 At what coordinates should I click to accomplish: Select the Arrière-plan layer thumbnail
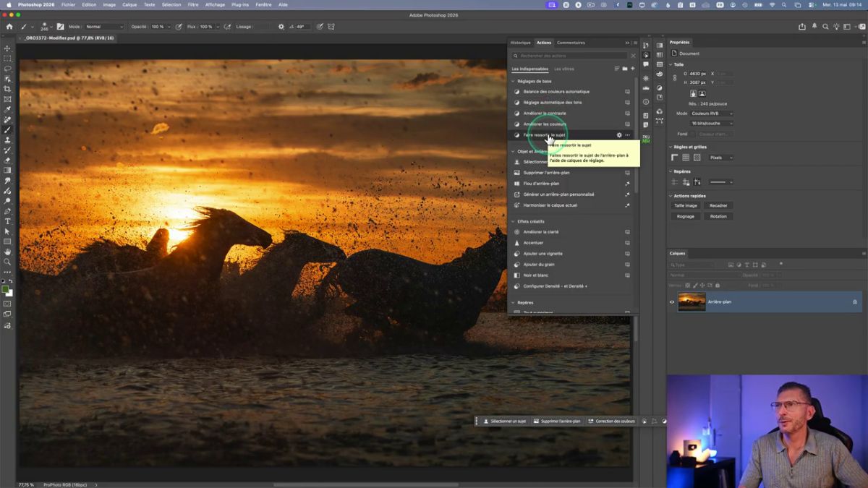pyautogui.click(x=692, y=302)
